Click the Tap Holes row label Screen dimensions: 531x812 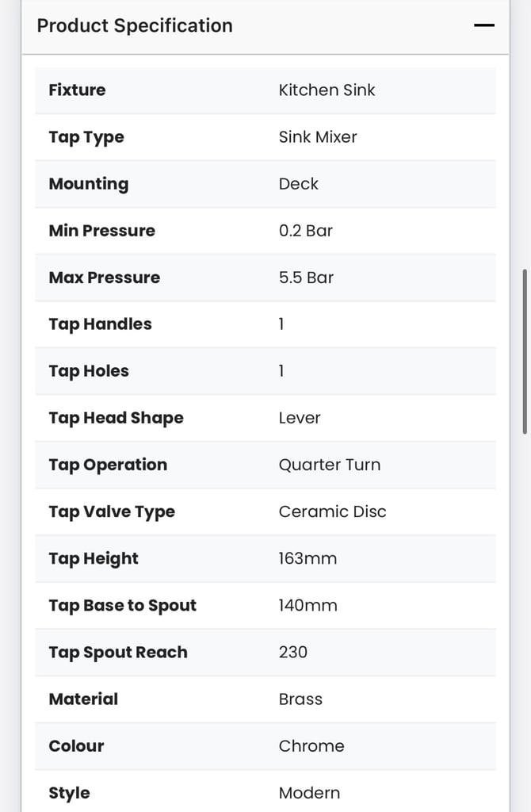coord(89,371)
